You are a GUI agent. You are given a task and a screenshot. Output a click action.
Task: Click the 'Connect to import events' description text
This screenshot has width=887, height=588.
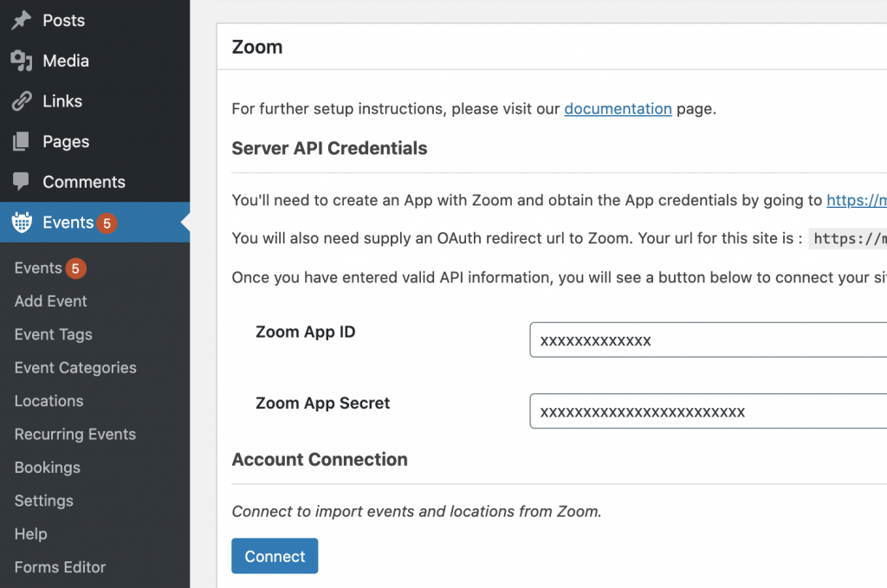click(x=417, y=511)
